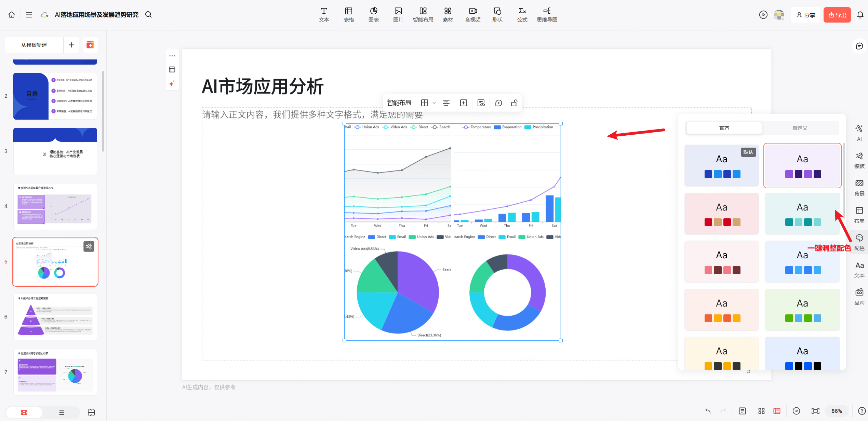This screenshot has width=868, height=421.
Task: Click 从模板新建 button
Action: point(34,45)
